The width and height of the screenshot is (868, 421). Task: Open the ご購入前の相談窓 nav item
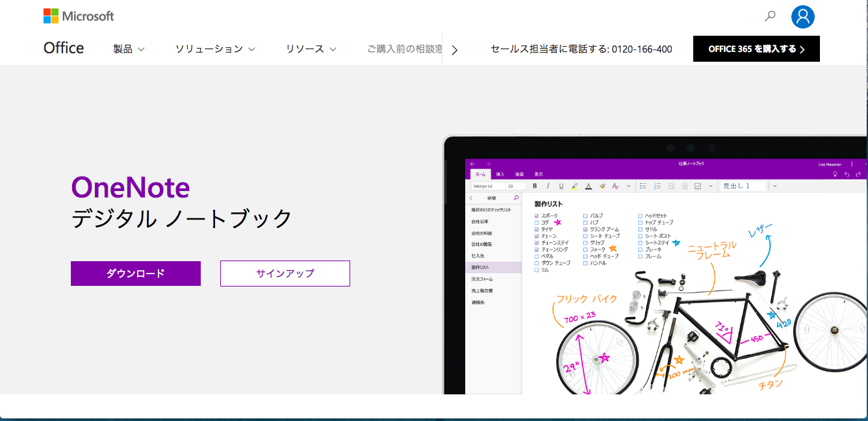(404, 49)
